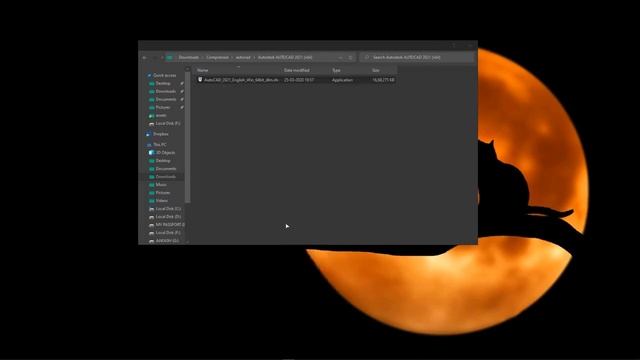
Task: Open Dropbox in the navigation pane
Action: point(160,134)
